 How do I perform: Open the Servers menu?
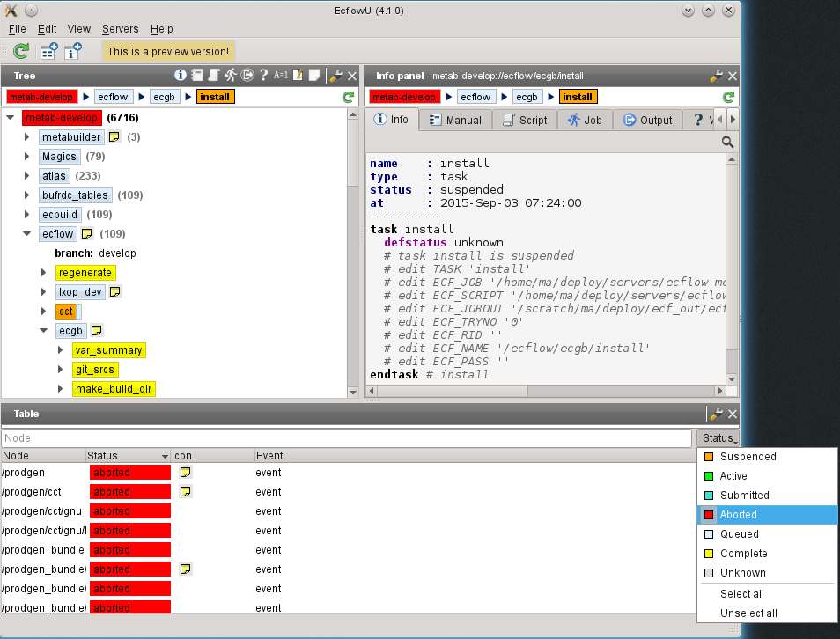120,29
